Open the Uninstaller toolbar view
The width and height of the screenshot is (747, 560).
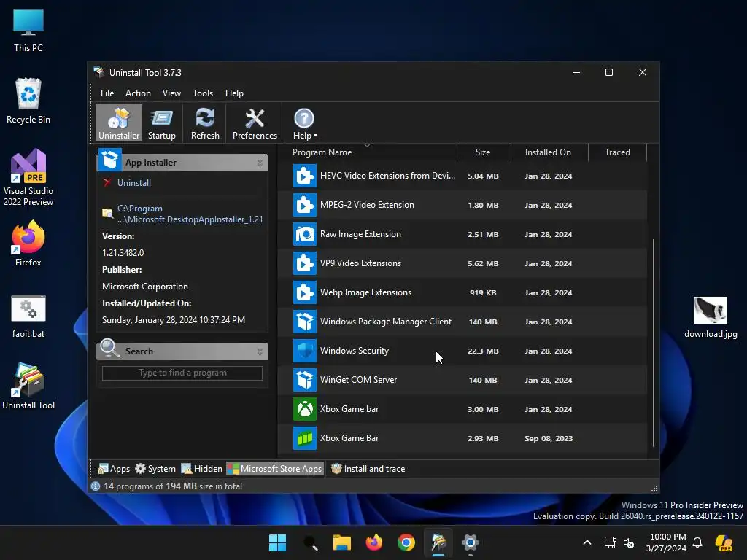(119, 122)
